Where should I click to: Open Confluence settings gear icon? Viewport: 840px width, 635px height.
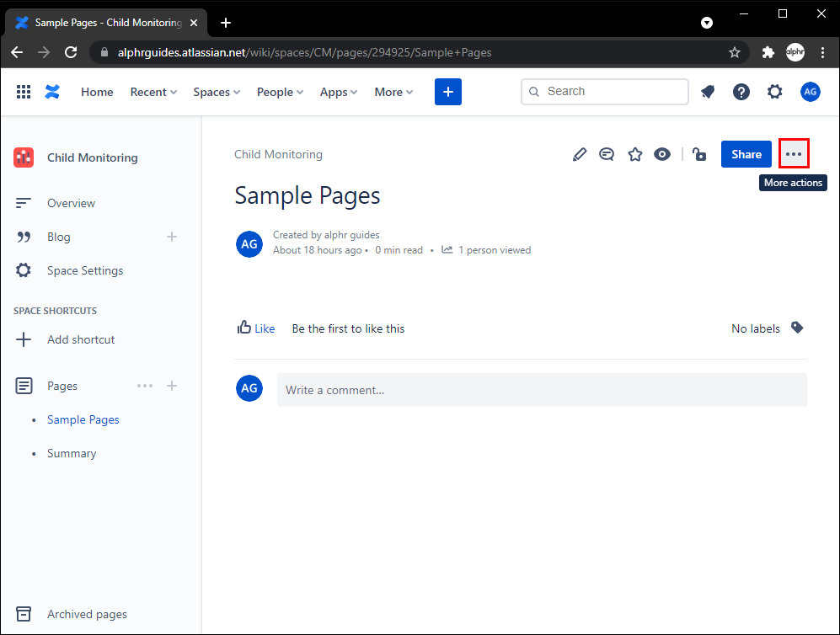click(x=775, y=92)
